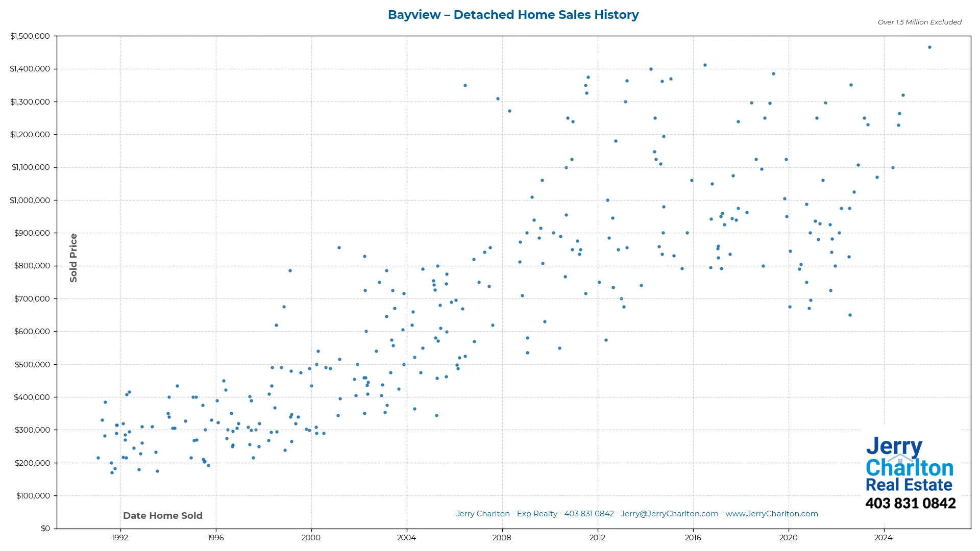This screenshot has width=980, height=551.
Task: Click the chart title Bayview Detached Home Sales History
Action: coord(513,15)
